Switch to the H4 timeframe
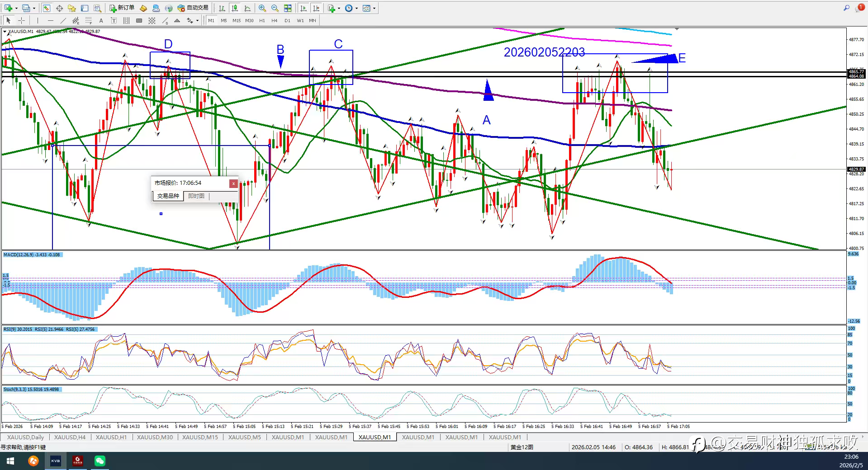This screenshot has width=868, height=470. coord(275,20)
